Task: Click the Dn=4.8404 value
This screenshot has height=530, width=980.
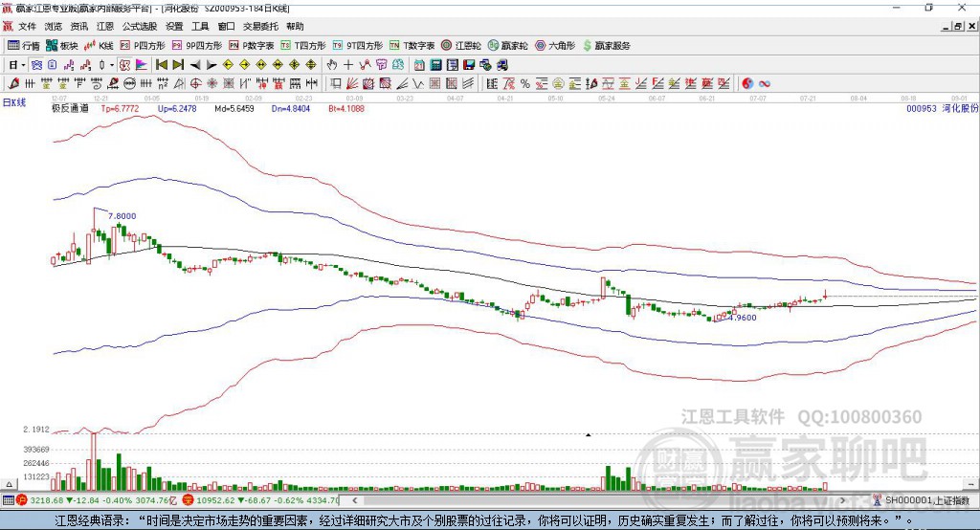Action: point(291,108)
